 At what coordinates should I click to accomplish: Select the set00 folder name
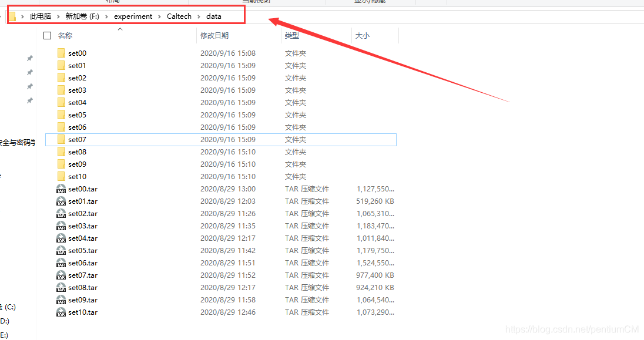pyautogui.click(x=77, y=53)
